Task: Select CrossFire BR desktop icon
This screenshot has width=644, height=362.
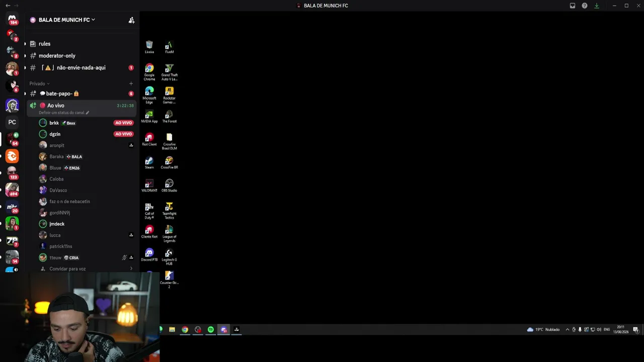Action: pyautogui.click(x=169, y=163)
